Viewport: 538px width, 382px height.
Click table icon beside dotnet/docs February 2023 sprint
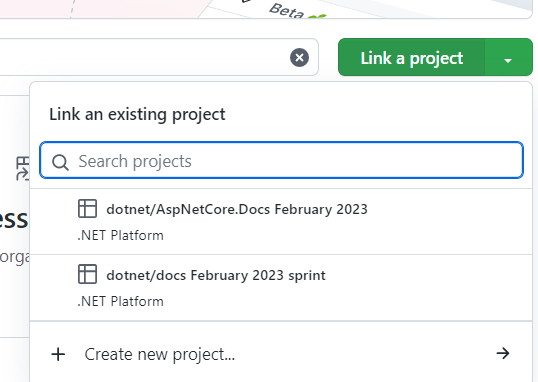[x=87, y=274]
